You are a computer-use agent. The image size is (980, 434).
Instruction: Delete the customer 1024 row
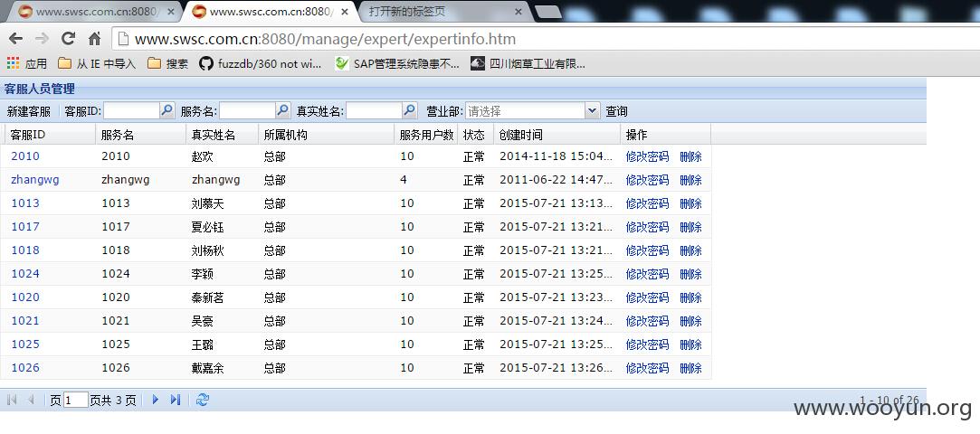point(690,274)
